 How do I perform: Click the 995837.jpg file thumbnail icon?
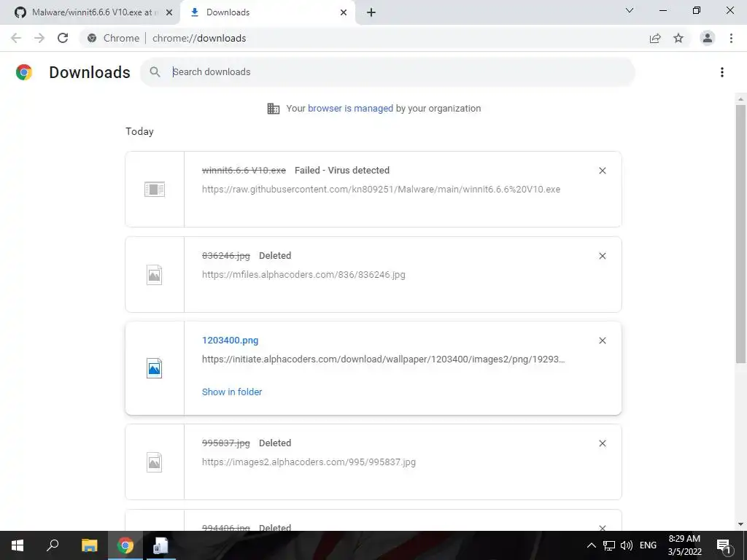tap(155, 462)
